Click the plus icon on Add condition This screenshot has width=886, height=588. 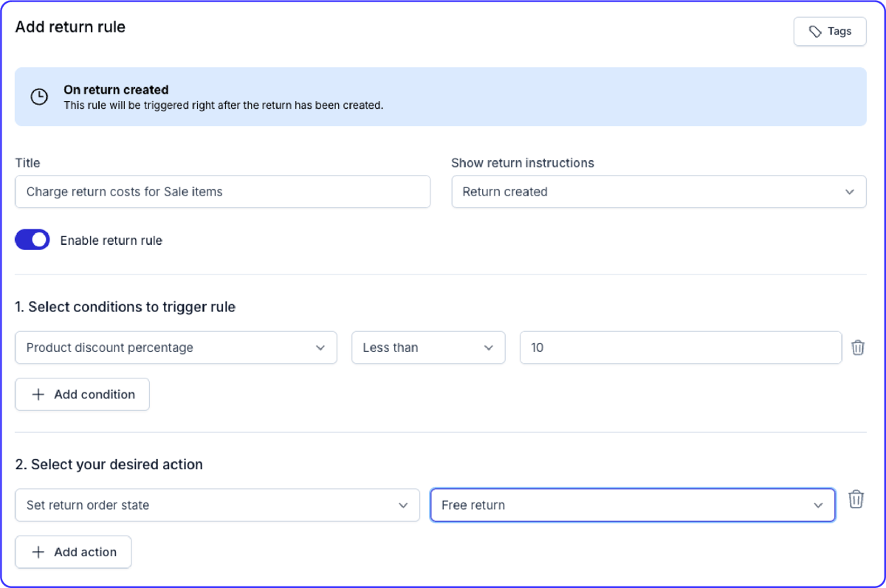(38, 394)
